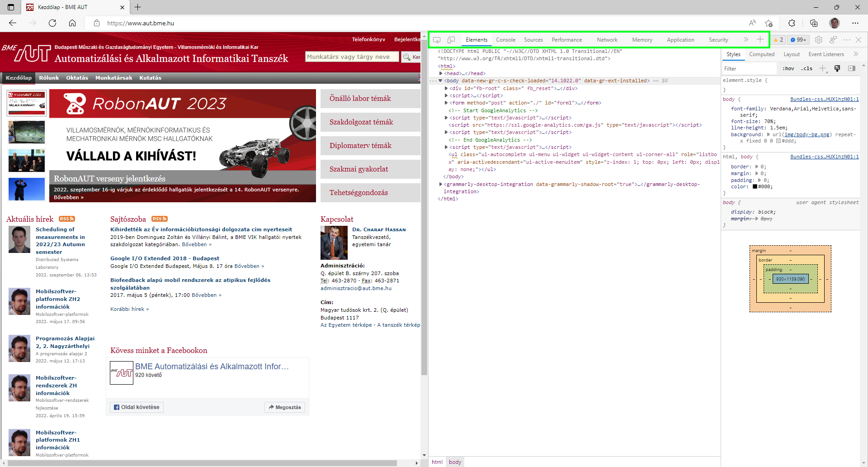Close the DevTools panel
Viewport: 868px width, 467px height.
859,40
